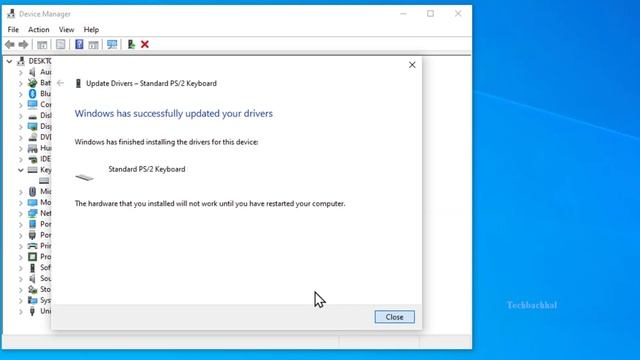Image resolution: width=640 pixels, height=360 pixels.
Task: Open Properties using the toolbar sheet icon
Action: pos(60,44)
